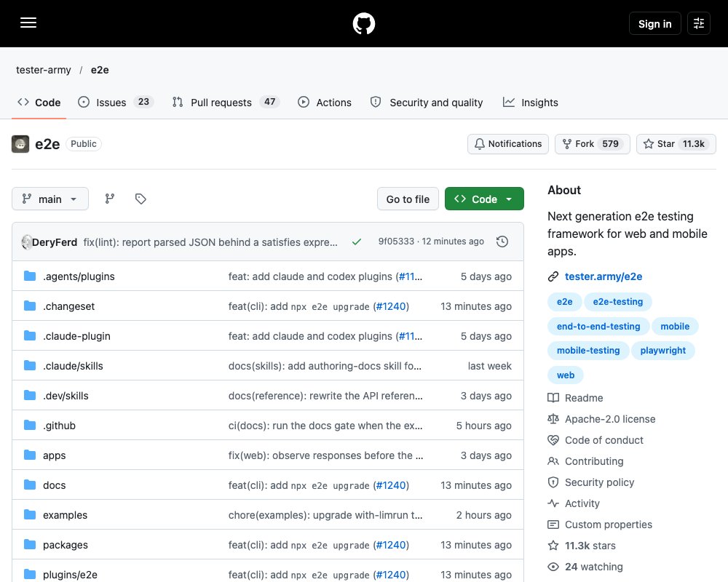Switch branch using main dropdown

point(50,199)
